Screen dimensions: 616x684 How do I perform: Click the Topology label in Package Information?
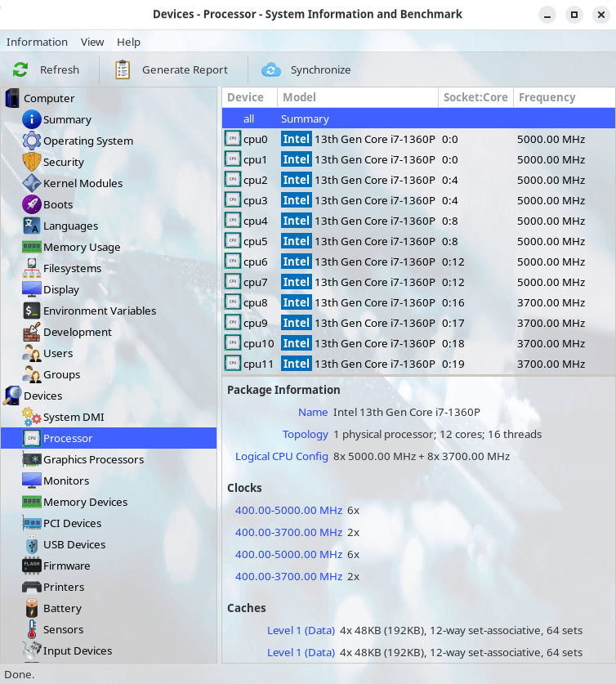click(x=306, y=435)
